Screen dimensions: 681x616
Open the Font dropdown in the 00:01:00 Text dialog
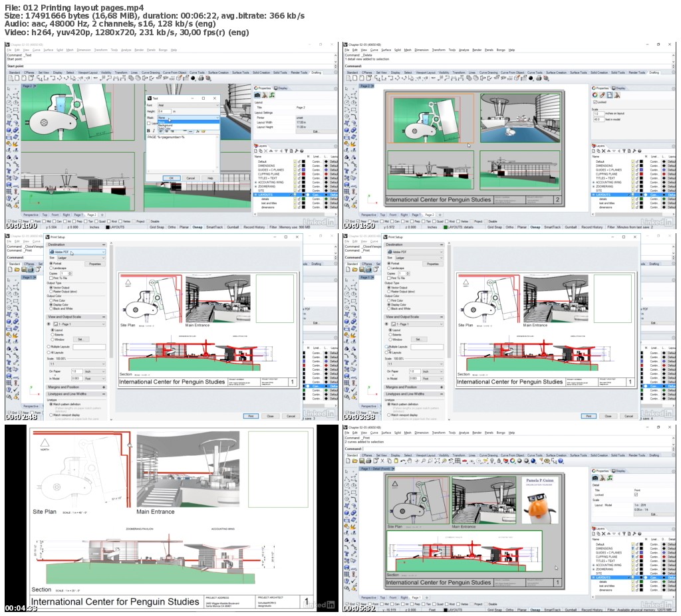[x=188, y=105]
